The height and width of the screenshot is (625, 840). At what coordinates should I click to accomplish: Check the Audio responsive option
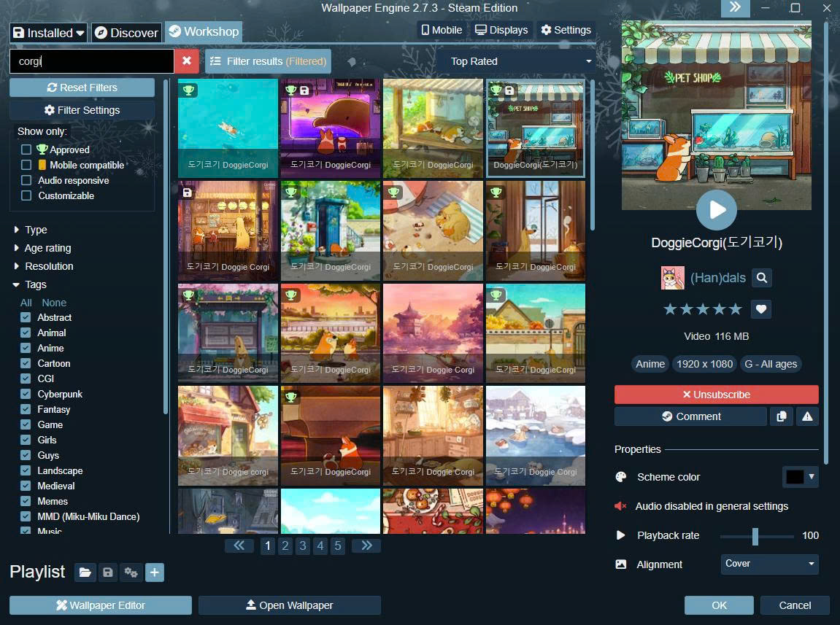26,180
